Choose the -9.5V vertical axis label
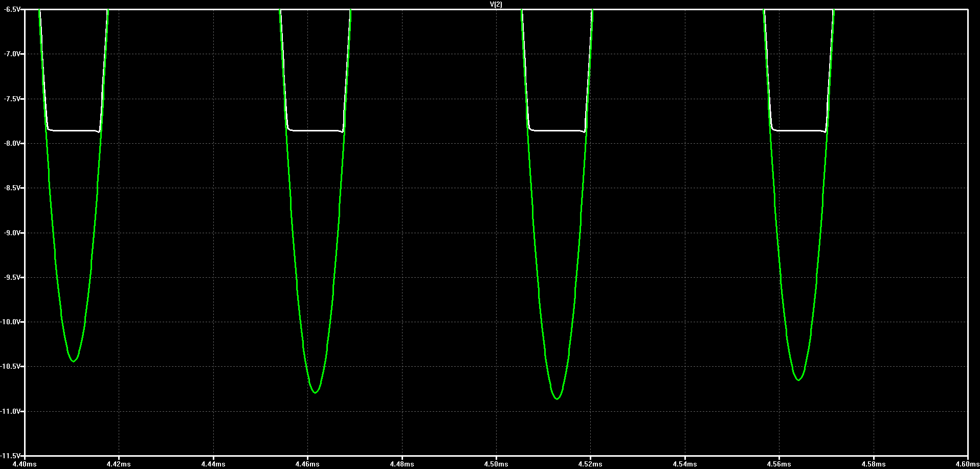 pos(12,277)
